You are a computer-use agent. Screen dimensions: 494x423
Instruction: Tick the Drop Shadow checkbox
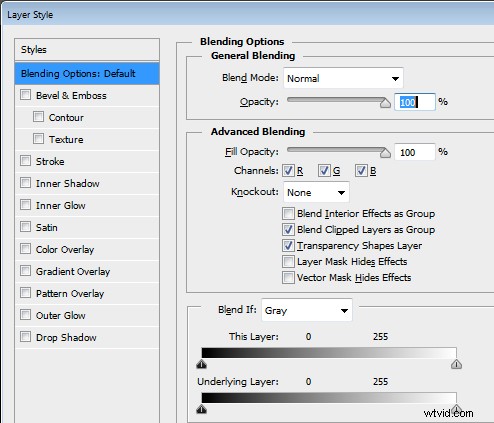point(25,337)
